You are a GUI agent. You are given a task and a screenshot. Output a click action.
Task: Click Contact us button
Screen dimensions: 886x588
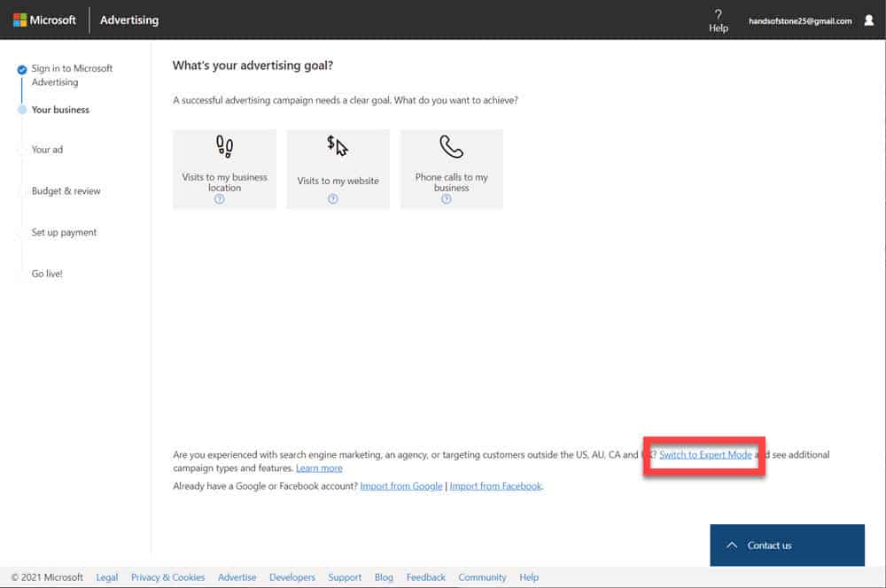click(x=787, y=545)
